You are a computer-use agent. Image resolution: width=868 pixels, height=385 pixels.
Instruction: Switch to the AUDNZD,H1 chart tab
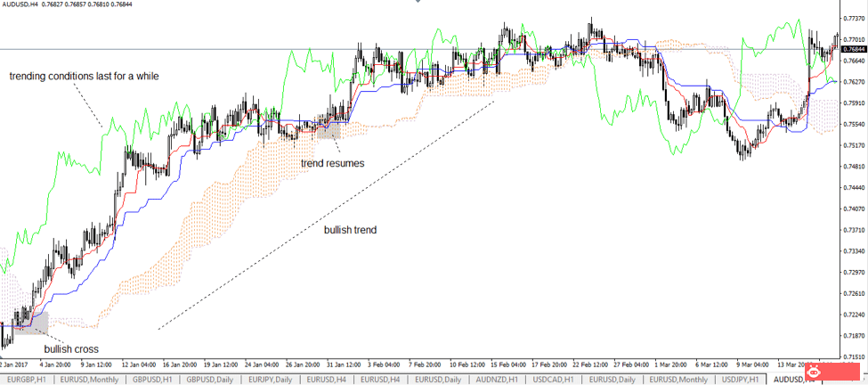[x=497, y=380]
